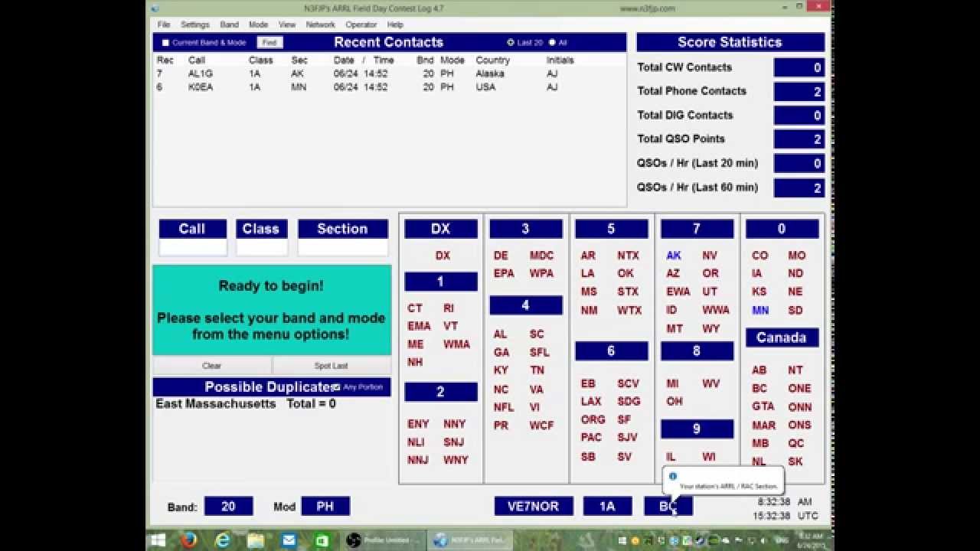
Task: Choose the OH section
Action: coord(675,401)
